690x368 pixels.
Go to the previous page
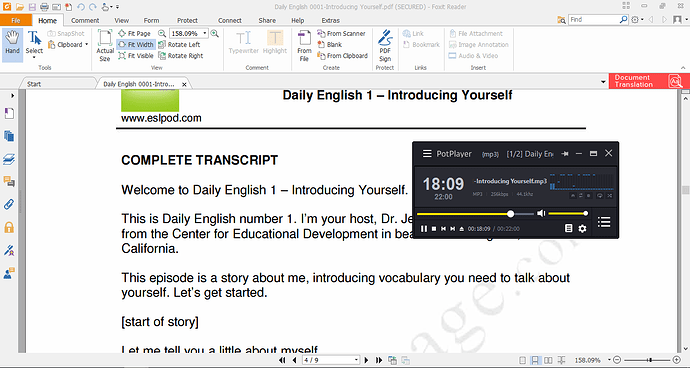pyautogui.click(x=294, y=360)
